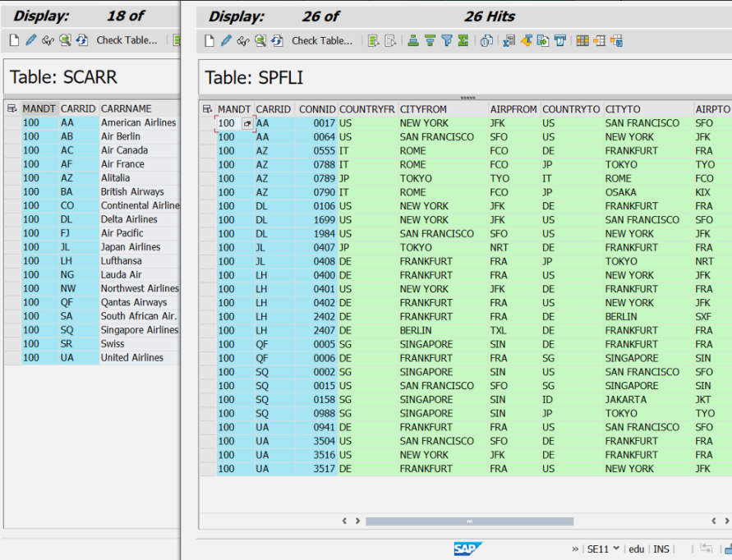
Task: Click value help icon in first MANDT cell
Action: 247,124
